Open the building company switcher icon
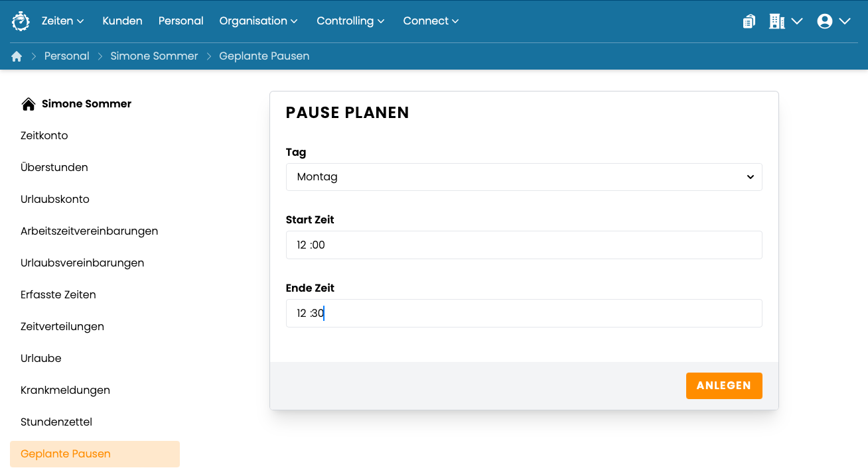 coord(776,21)
